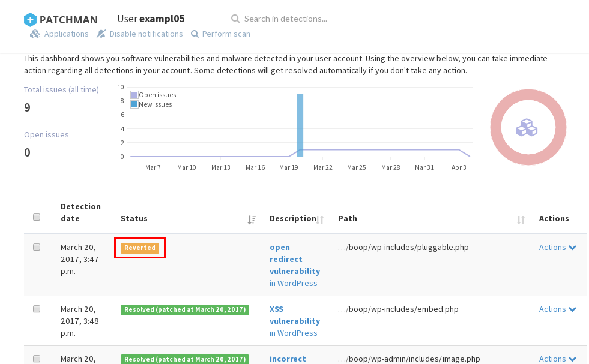
Task: Open Actions dropdown for pluggable.php row
Action: [557, 248]
